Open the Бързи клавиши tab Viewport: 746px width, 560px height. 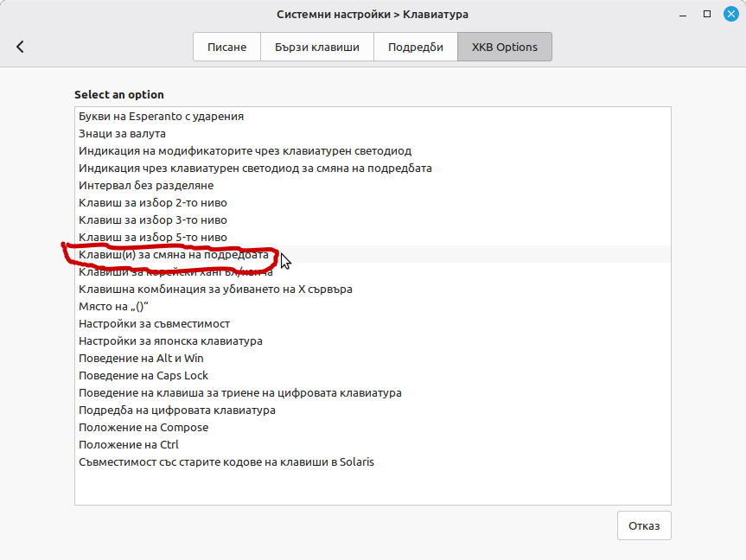[x=317, y=47]
